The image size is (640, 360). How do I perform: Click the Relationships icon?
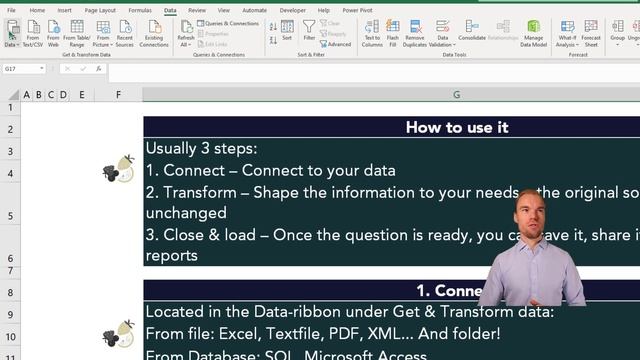[x=503, y=31]
